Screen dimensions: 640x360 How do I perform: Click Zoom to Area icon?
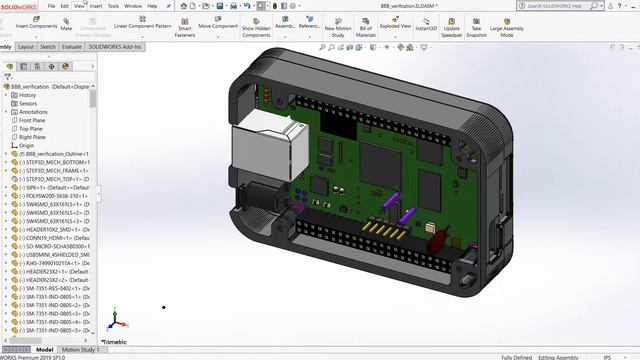tap(331, 47)
